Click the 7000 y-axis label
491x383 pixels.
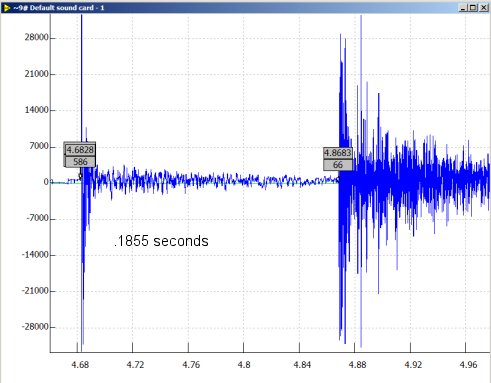click(39, 146)
